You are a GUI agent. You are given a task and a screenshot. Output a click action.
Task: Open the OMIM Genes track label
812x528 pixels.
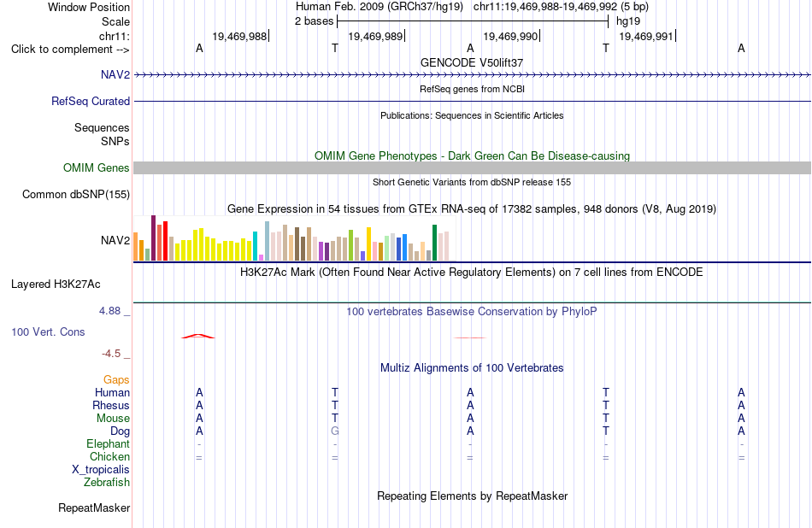96,167
